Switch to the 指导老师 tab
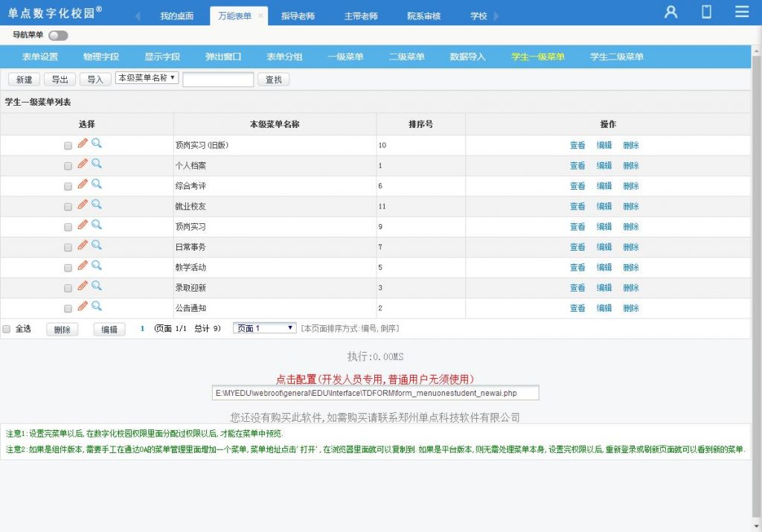Viewport: 762px width, 532px height. (298, 16)
